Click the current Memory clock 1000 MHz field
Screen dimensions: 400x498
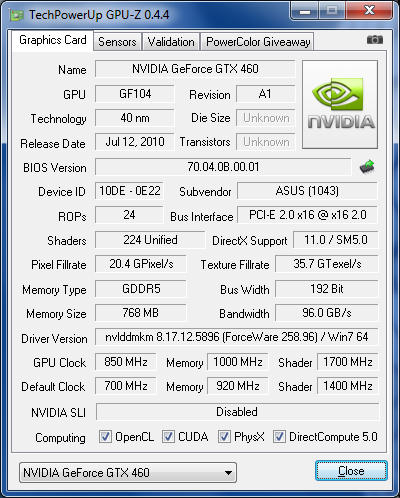coord(238,362)
